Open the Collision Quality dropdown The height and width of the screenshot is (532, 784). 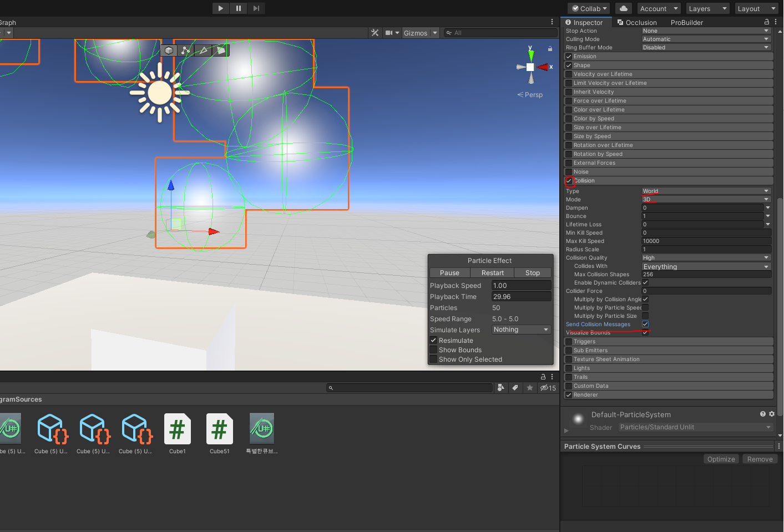pyautogui.click(x=706, y=257)
